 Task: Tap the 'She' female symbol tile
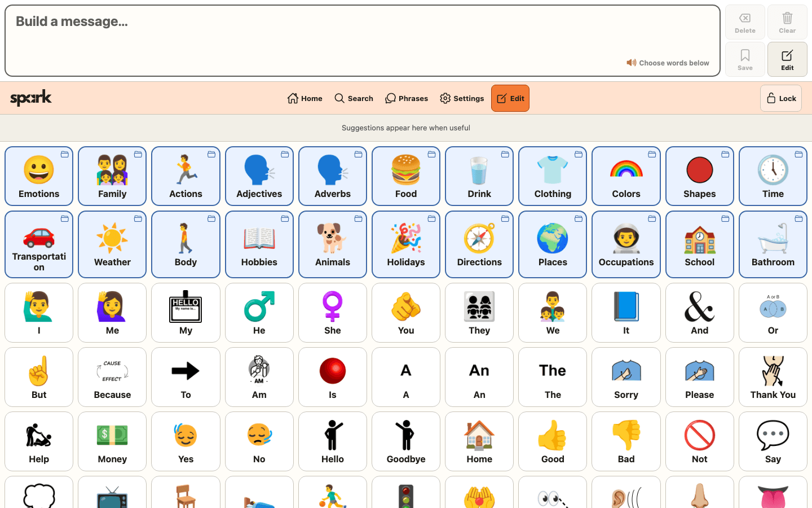pos(333,313)
